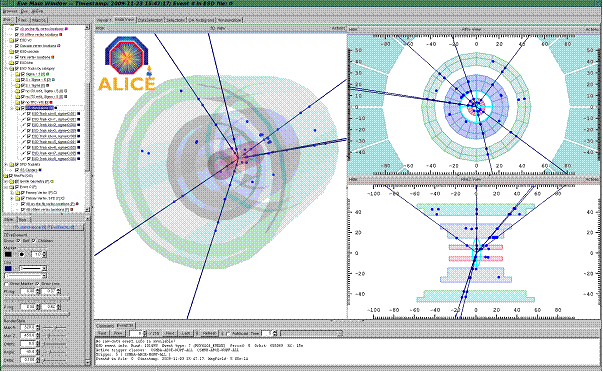Click the dark blue line color swatch

click(x=8, y=269)
